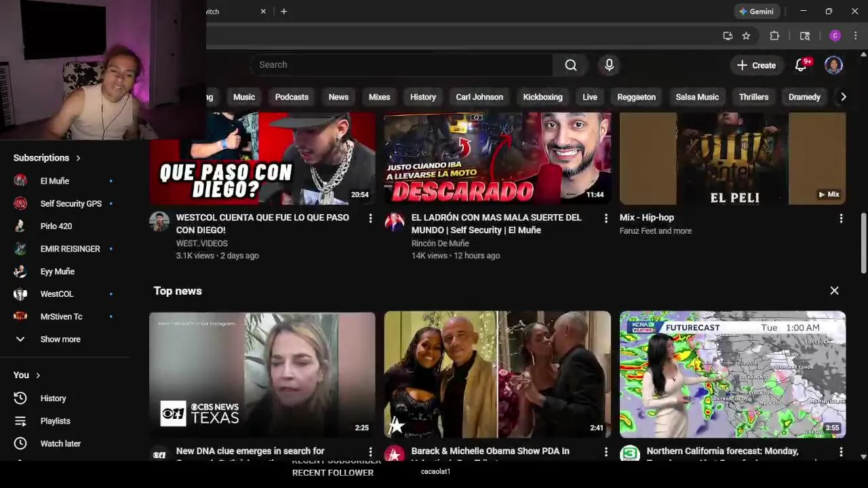Open options for Northern California forecast
The image size is (868, 488).
coord(841,452)
